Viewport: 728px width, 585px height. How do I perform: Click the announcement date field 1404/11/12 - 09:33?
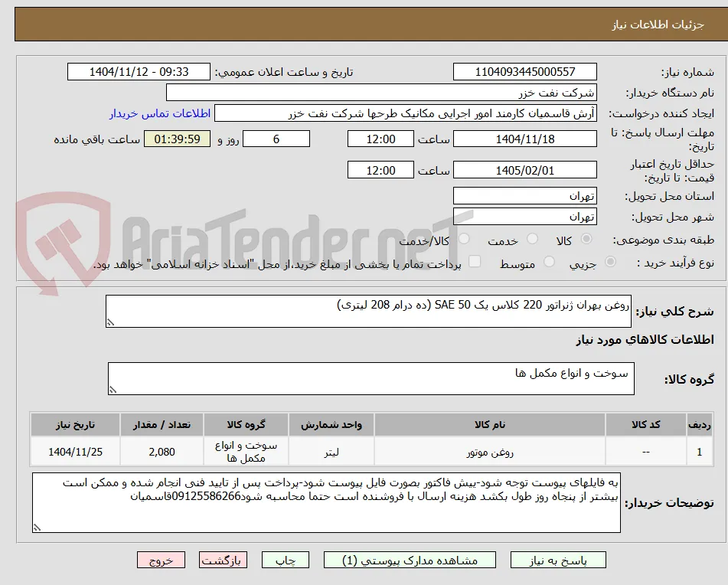(139, 72)
